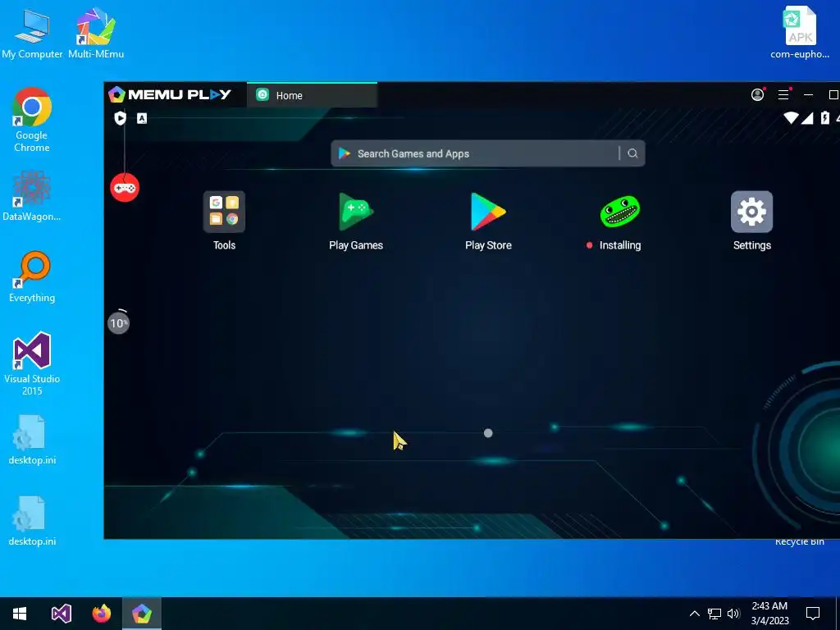Select the upper desktop.ini file
Image resolution: width=840 pixels, height=630 pixels.
(x=32, y=440)
